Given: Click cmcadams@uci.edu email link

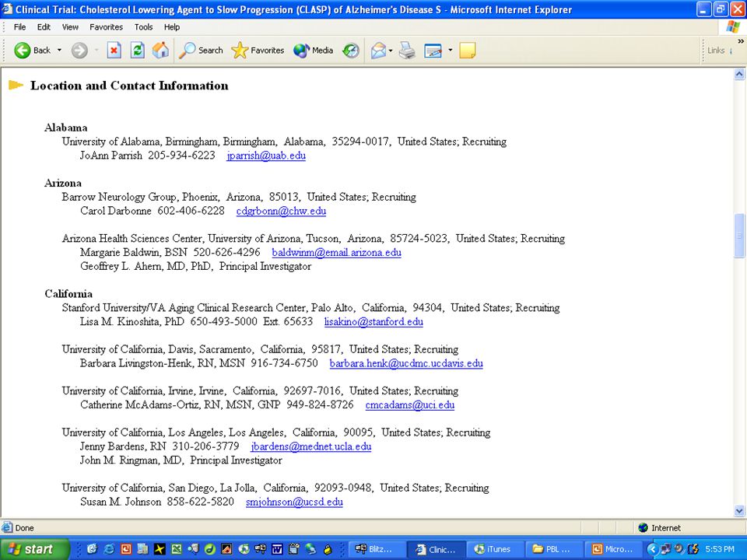Looking at the screenshot, I should click(x=410, y=404).
